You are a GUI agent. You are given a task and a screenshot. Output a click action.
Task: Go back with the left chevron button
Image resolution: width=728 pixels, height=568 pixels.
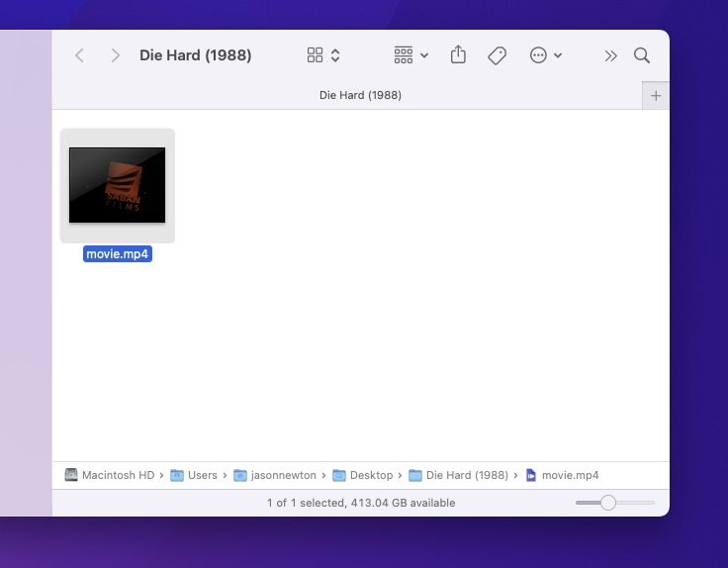79,55
